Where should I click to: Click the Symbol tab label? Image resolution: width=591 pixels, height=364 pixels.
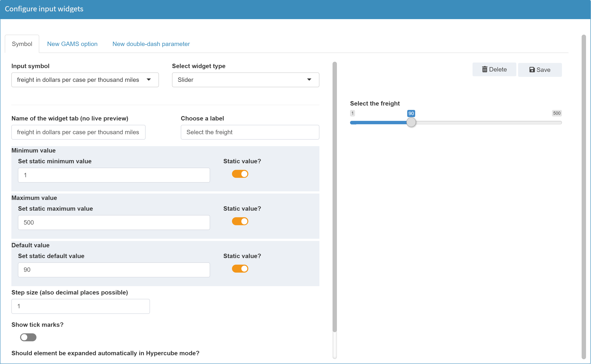[22, 43]
